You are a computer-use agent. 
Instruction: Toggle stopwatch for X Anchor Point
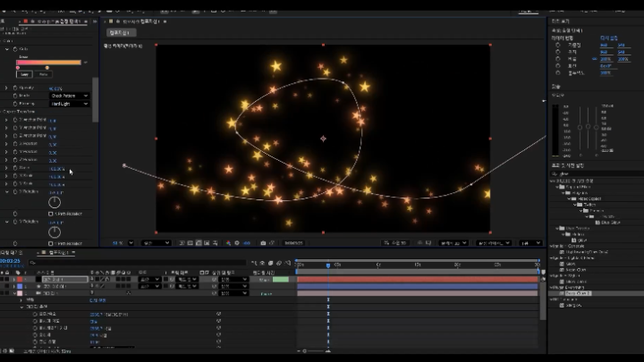[x=15, y=120]
